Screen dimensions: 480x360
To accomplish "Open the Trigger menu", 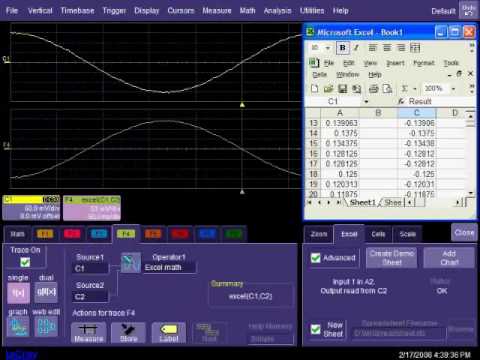I will pos(114,11).
